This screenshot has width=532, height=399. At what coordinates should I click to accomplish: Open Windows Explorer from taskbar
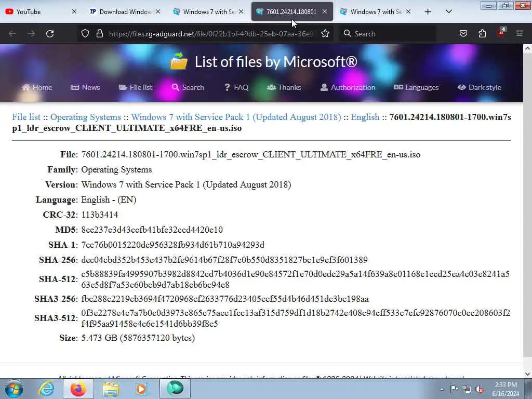[x=110, y=389]
